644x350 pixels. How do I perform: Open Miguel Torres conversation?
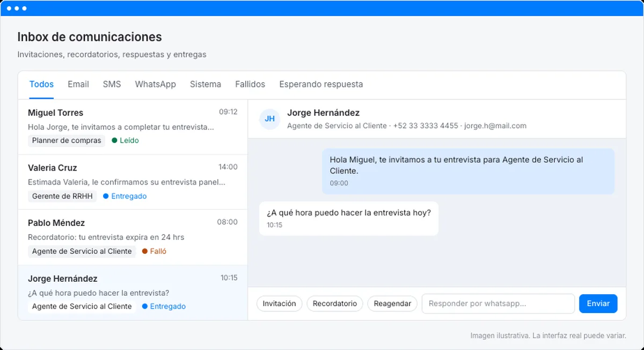(133, 127)
